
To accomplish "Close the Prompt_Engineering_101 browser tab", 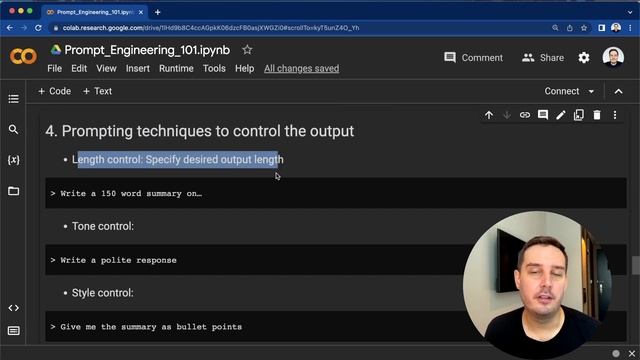I will coord(141,12).
